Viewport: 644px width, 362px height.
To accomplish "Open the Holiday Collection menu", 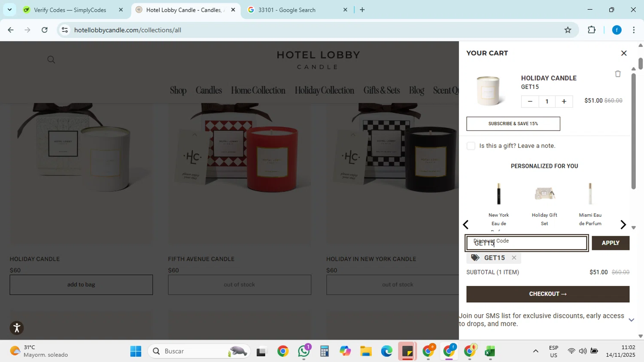I will click(x=324, y=90).
